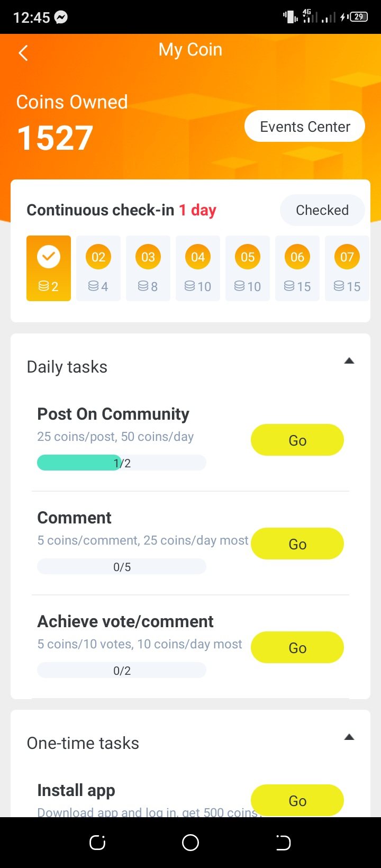Tap the Messenger notification icon in status bar
The image size is (381, 868).
tap(61, 17)
